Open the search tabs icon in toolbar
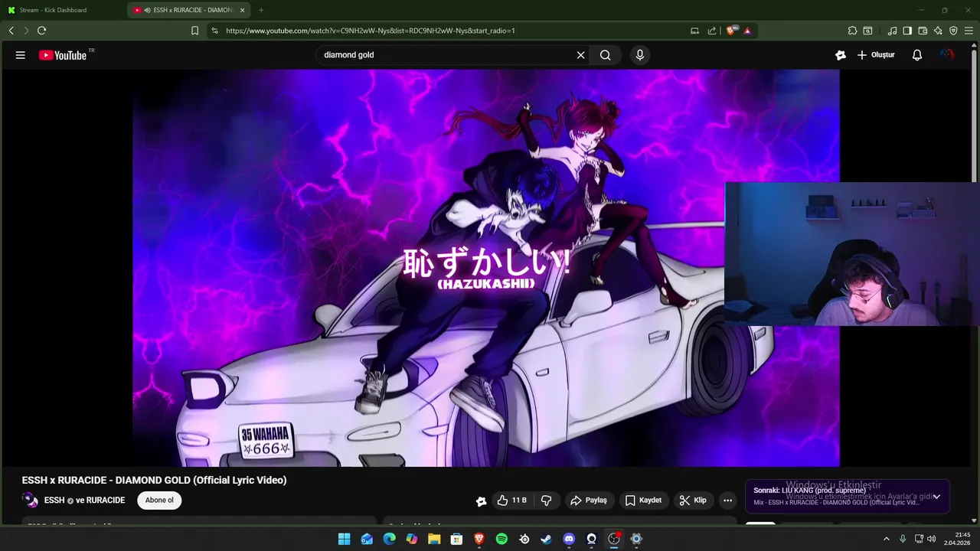 point(867,31)
